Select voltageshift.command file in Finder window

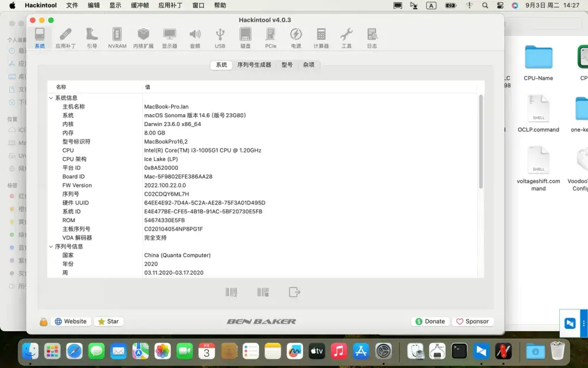(x=539, y=168)
